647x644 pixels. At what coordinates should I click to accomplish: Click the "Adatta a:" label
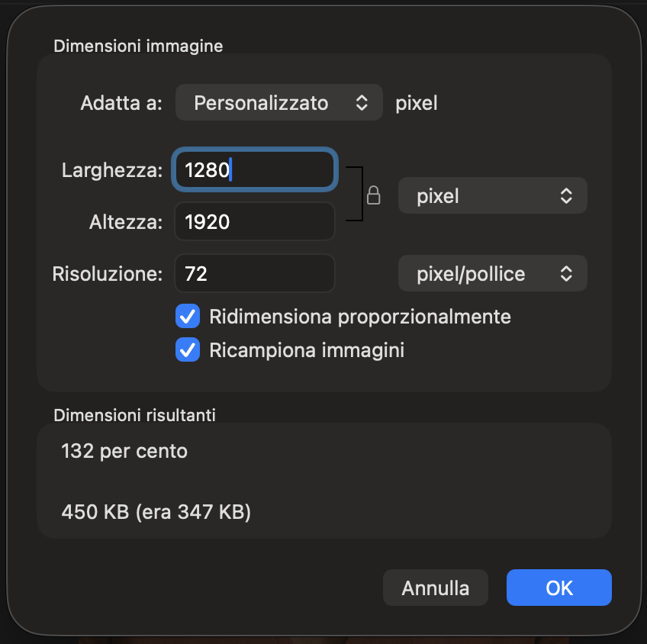121,103
